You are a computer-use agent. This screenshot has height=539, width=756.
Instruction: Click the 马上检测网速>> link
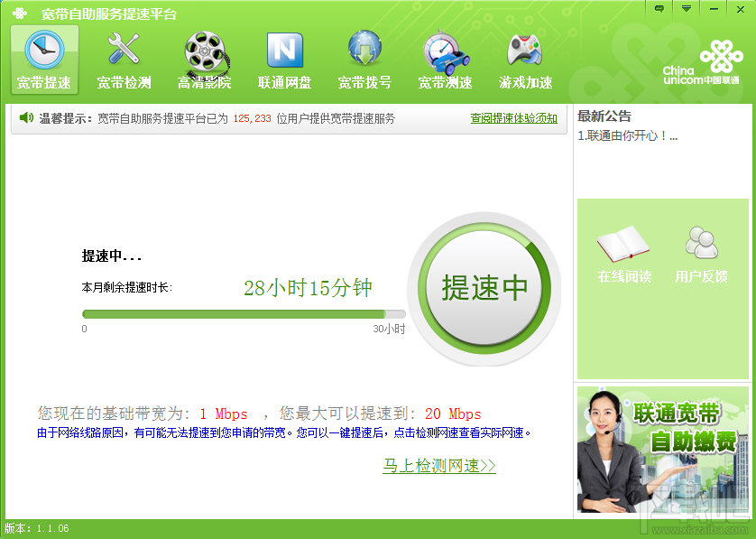(x=439, y=466)
